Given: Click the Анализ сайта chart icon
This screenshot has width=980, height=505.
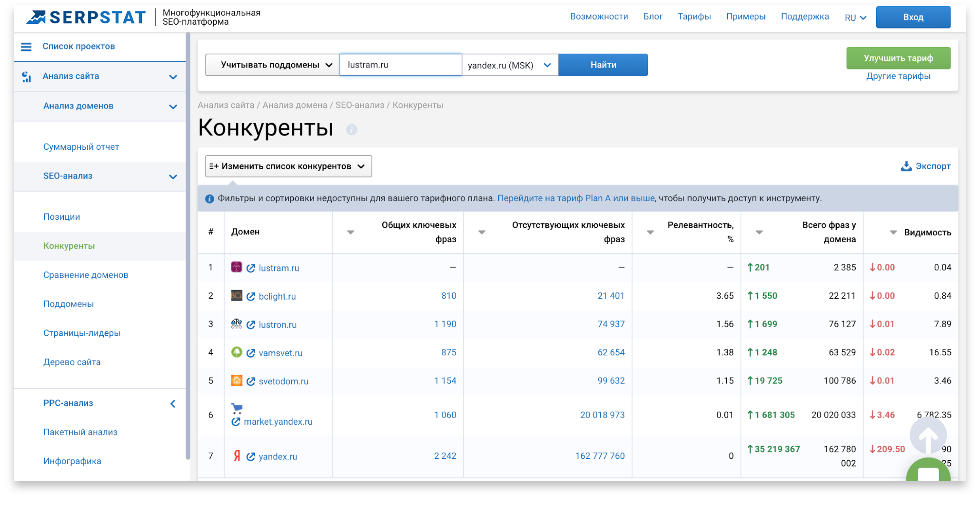Looking at the screenshot, I should (x=27, y=77).
